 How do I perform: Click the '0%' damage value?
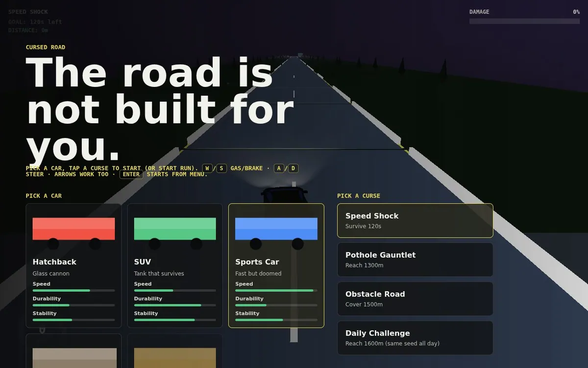tap(576, 12)
